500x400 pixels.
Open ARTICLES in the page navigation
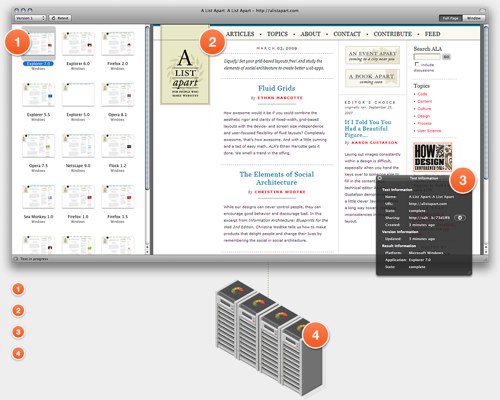[240, 34]
